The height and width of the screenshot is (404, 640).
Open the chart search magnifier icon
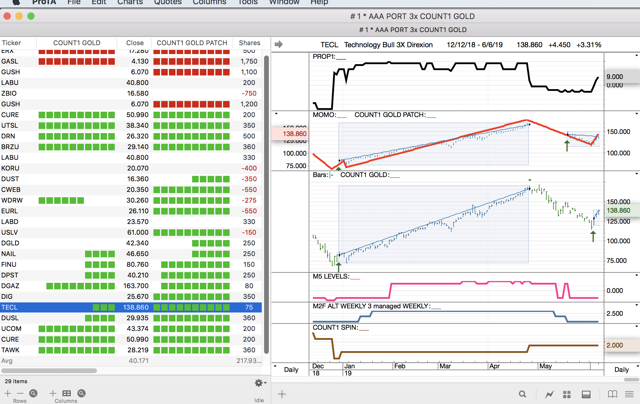(522, 394)
